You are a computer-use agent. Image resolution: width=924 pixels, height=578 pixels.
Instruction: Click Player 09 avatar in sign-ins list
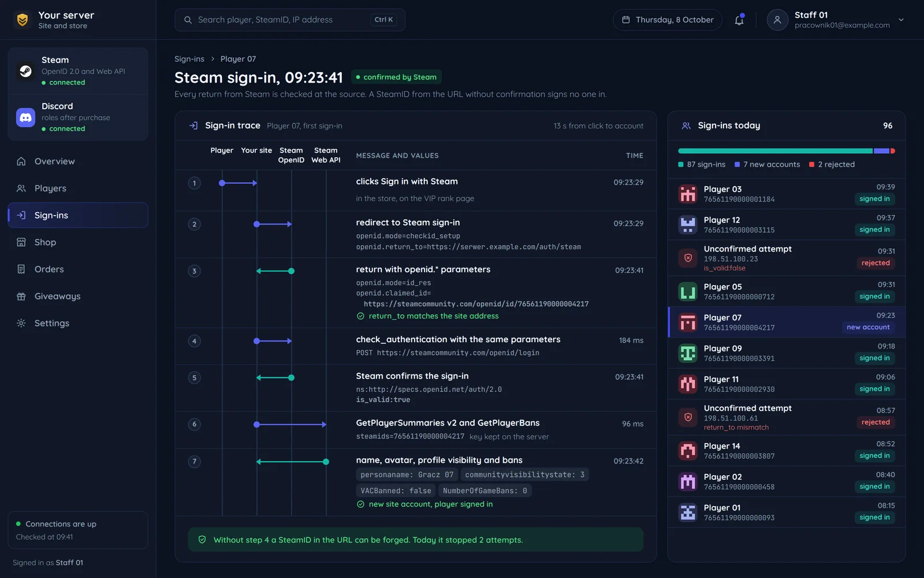pos(688,353)
